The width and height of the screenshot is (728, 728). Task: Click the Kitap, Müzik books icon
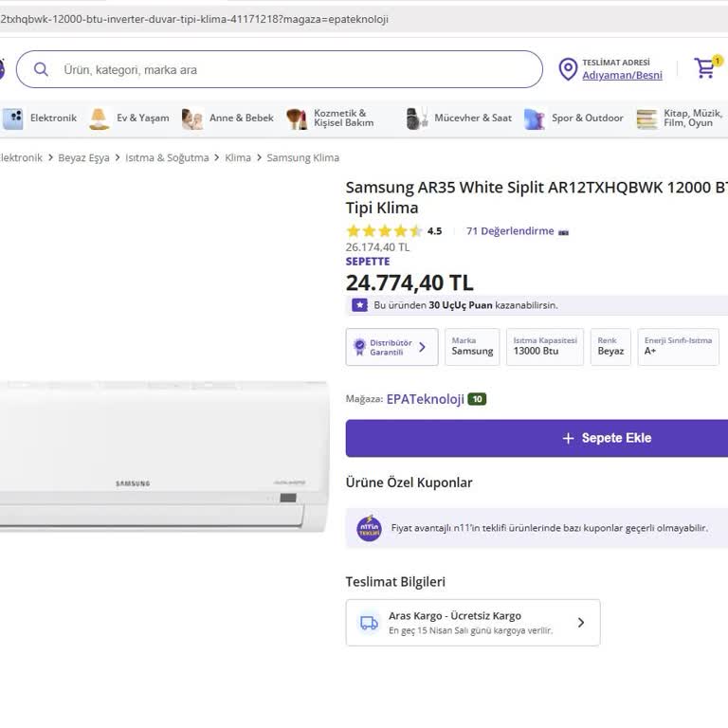[646, 118]
